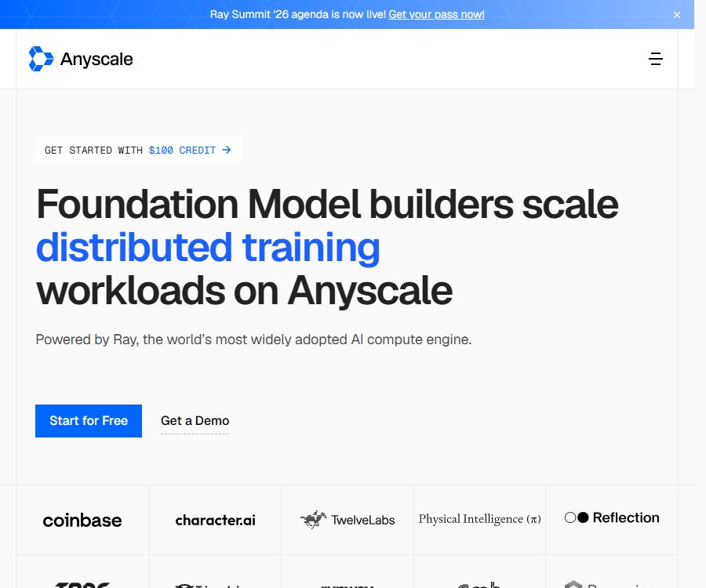Click the Reflection customer logo
The image size is (706, 588).
point(612,517)
